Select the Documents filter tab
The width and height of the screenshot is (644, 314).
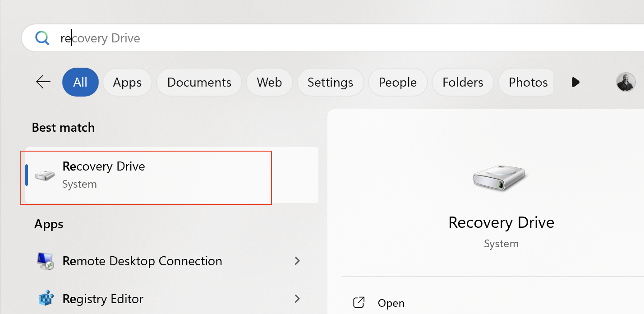pyautogui.click(x=199, y=82)
